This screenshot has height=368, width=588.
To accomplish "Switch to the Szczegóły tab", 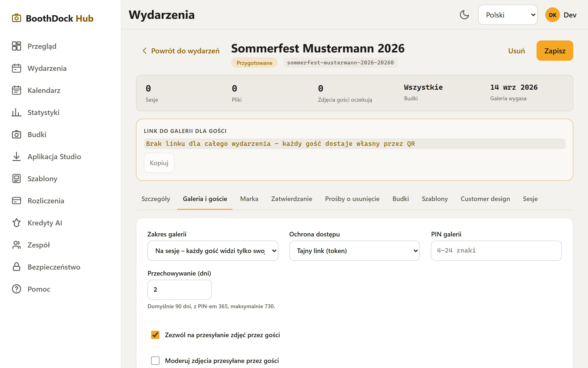I will (156, 199).
